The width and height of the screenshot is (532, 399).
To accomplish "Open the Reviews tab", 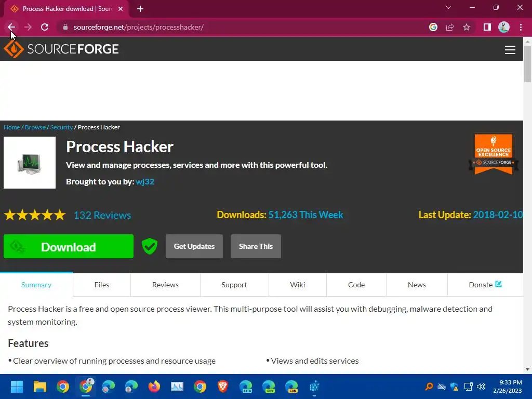I will click(x=165, y=285).
